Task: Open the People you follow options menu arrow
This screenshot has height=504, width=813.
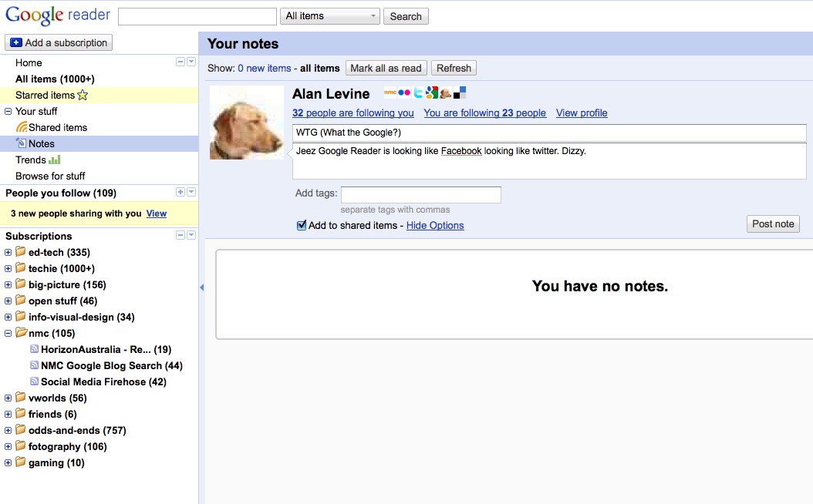Action: (191, 192)
